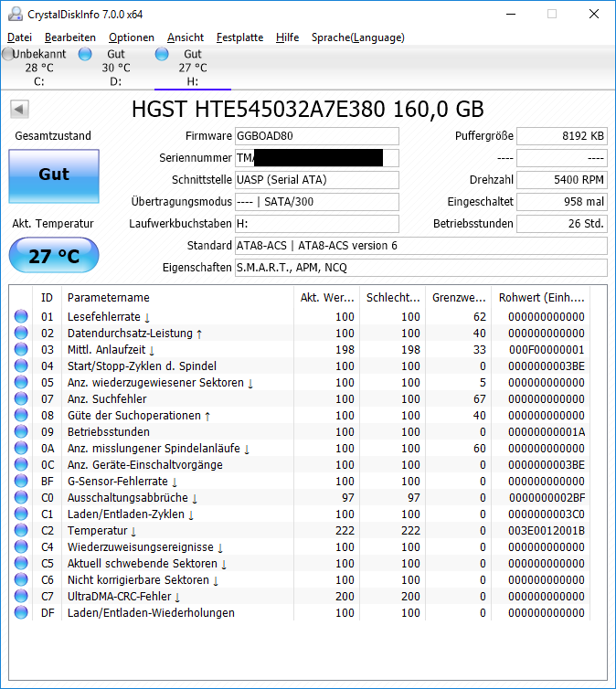Image resolution: width=616 pixels, height=689 pixels.
Task: Select drive H: showing 27 °C
Action: click(193, 68)
